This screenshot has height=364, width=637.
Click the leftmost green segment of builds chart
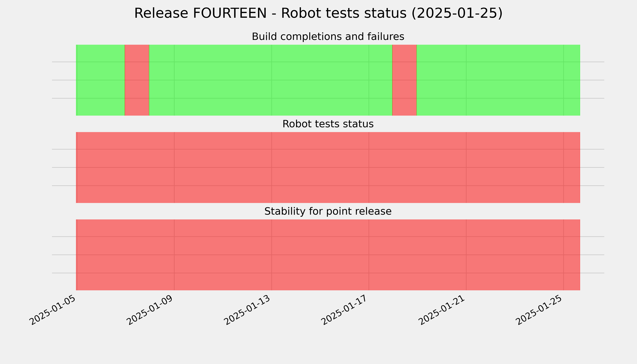click(x=101, y=80)
